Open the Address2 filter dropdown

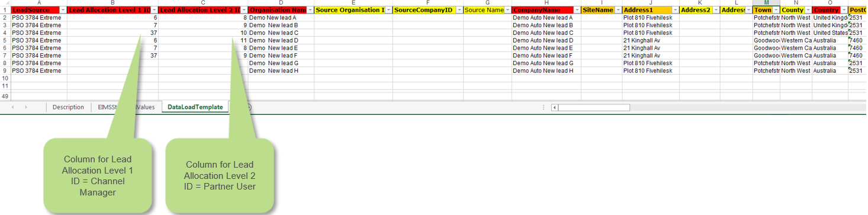tap(716, 11)
